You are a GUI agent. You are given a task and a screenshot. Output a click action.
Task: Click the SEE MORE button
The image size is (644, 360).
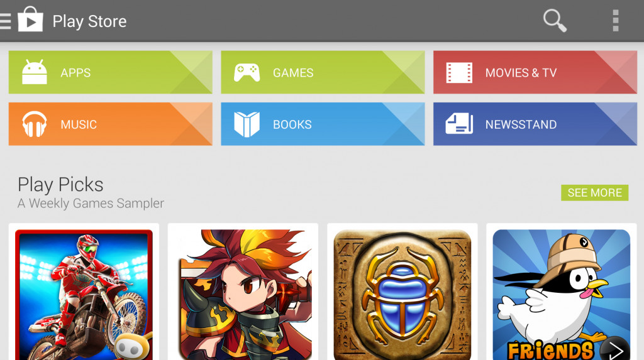(x=595, y=192)
